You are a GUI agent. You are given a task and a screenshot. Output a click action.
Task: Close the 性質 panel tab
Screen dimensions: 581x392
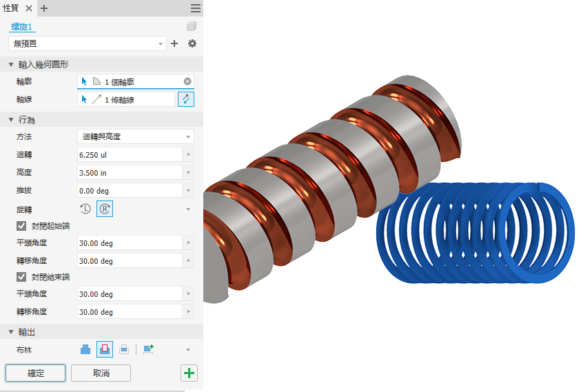pos(29,8)
